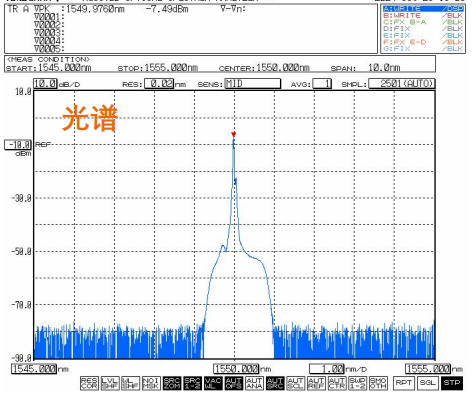473x399 pixels.
Task: Toggle the AUT OFS auto offset indicator
Action: (234, 383)
